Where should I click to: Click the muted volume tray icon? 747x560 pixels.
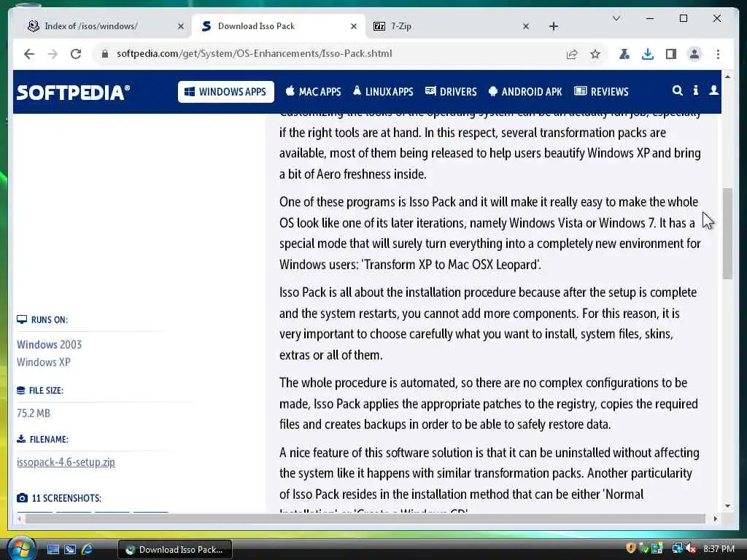691,548
